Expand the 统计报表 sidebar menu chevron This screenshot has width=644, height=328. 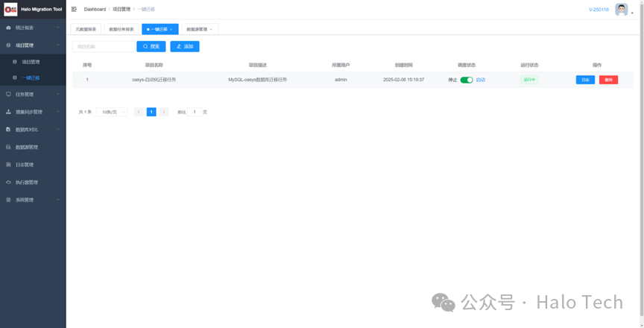58,28
